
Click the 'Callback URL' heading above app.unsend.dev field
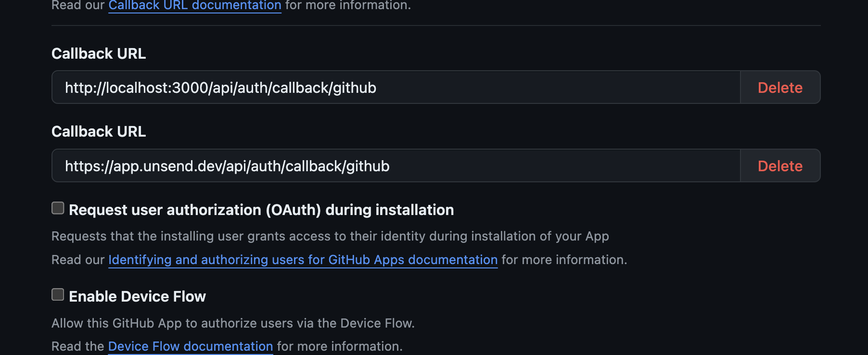click(99, 131)
